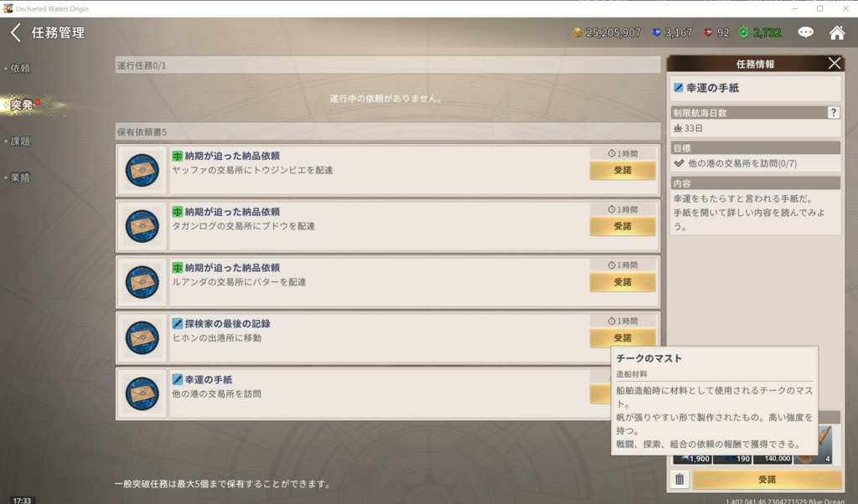Click the back arrow beside 任務管理
858x504 pixels.
tap(16, 33)
